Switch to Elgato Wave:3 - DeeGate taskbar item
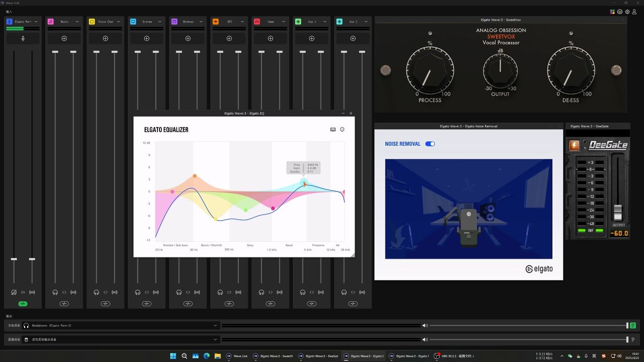The width and height of the screenshot is (644, 362). pos(318,356)
